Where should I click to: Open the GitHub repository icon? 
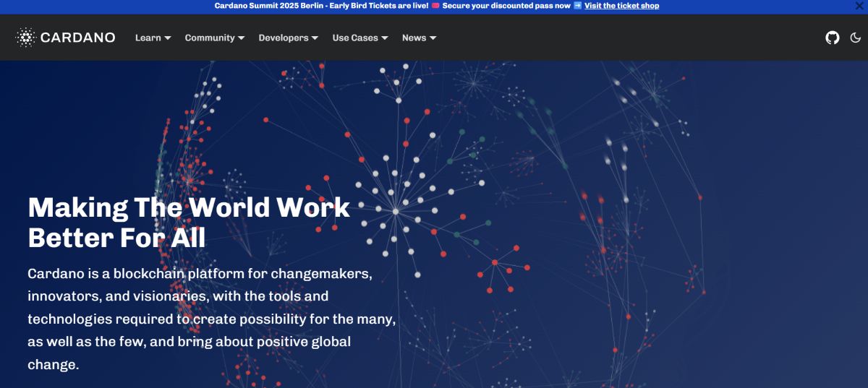point(833,38)
